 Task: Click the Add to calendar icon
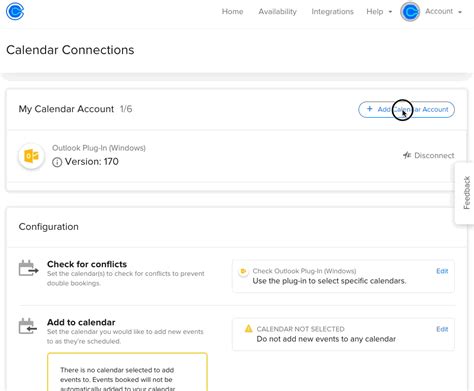click(x=28, y=326)
